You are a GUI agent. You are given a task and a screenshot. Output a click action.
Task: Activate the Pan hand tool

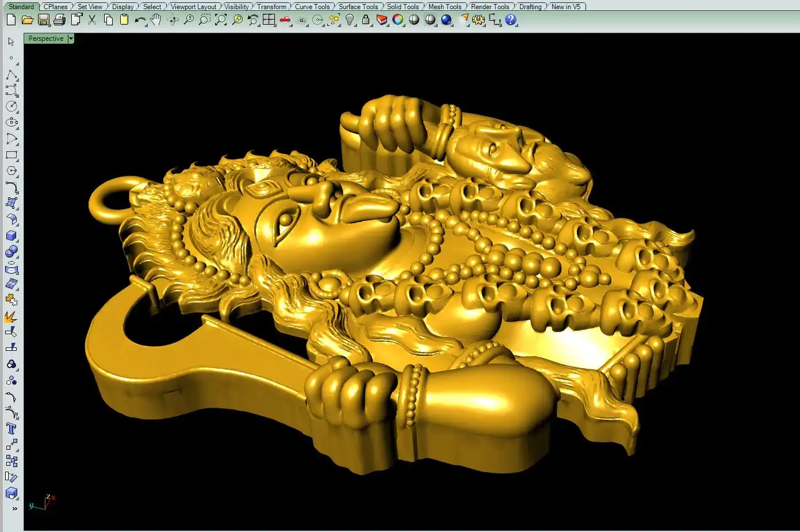(156, 20)
